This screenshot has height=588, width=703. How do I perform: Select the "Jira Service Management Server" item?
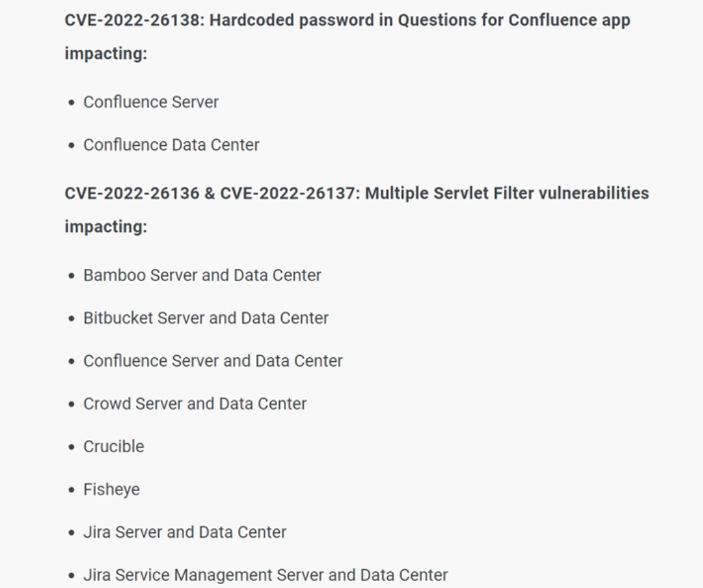266,576
